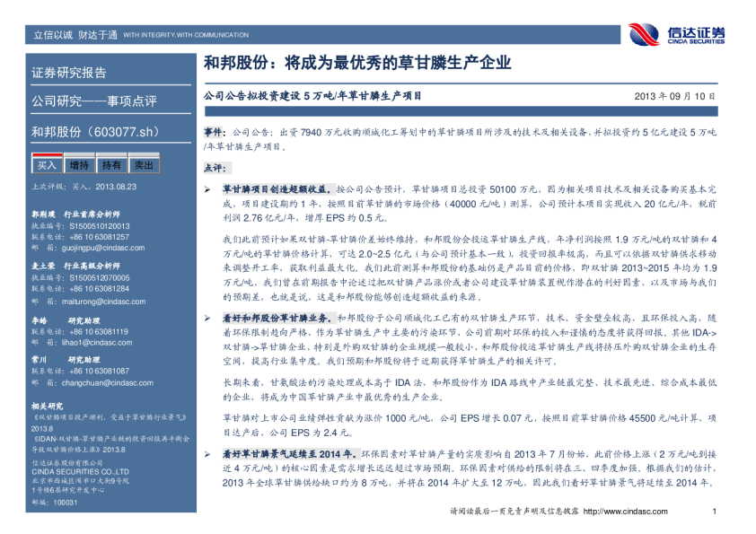Select the 卖出 rating box
Screen dimensions: 756x534
click(x=143, y=165)
